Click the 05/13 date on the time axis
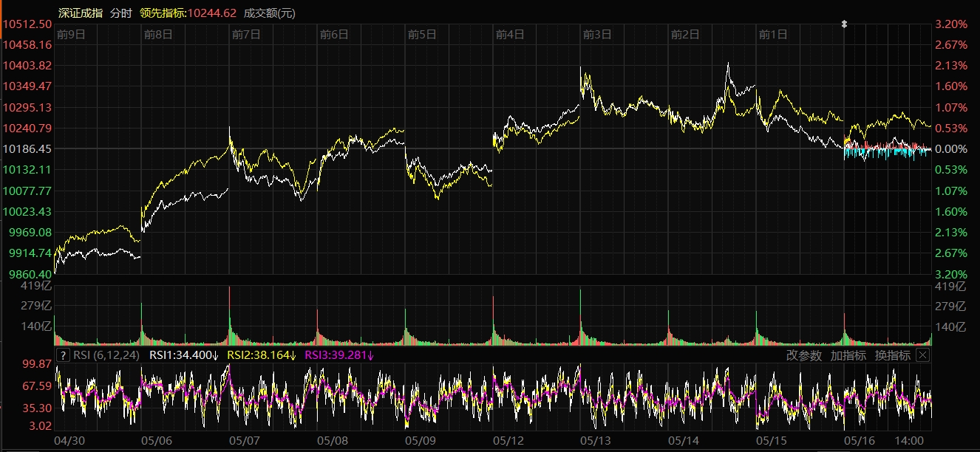This screenshot has width=980, height=452. (x=597, y=440)
